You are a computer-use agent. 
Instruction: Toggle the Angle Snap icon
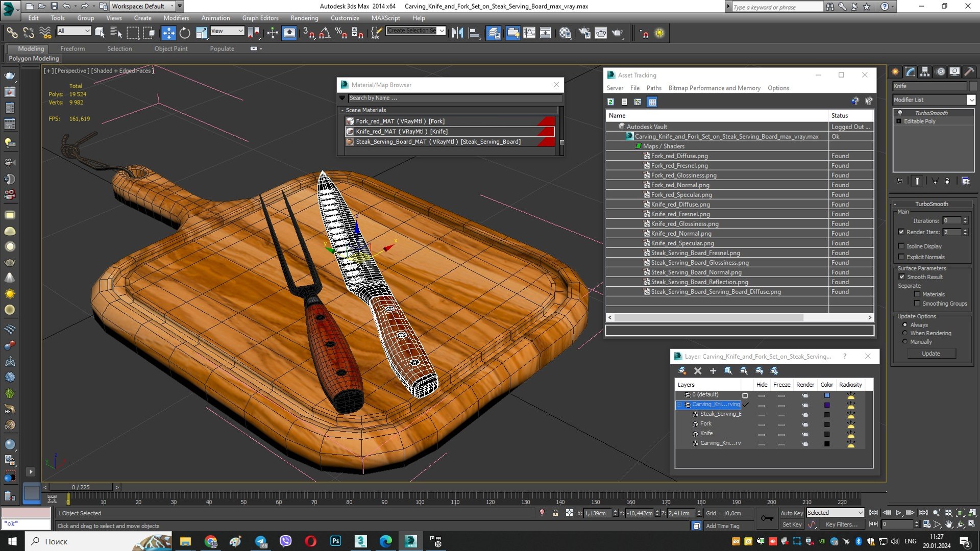(x=325, y=33)
